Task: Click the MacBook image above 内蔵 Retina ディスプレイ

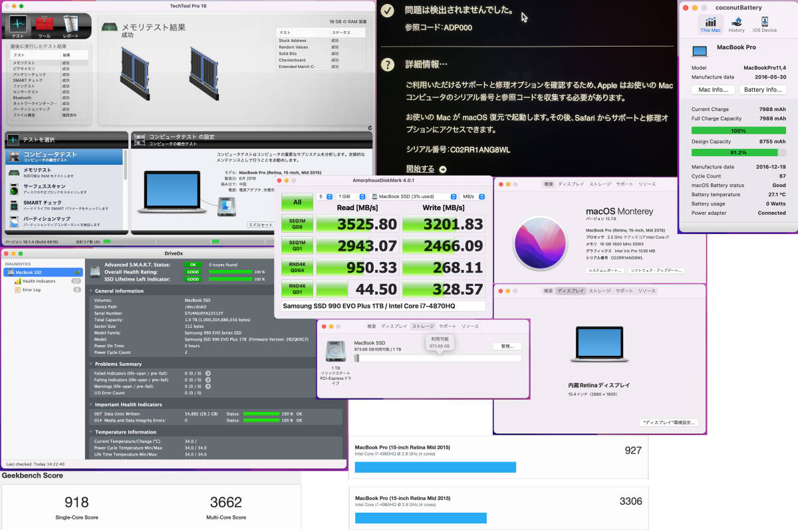Action: 599,344
